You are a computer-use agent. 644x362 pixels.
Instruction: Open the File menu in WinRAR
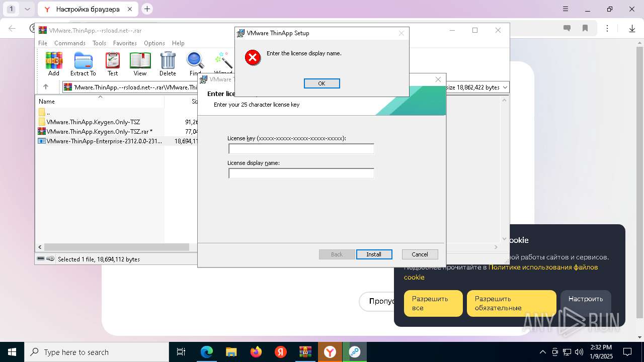tap(43, 43)
